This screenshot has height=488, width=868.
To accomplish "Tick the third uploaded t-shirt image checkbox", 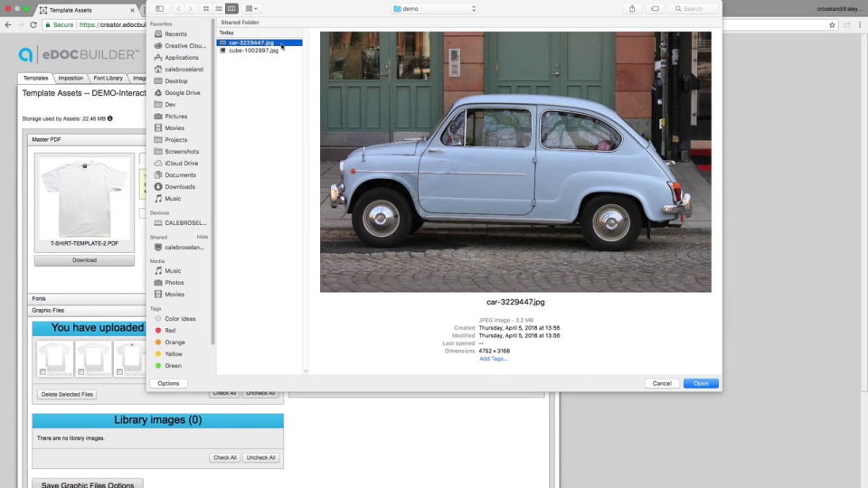I will 120,371.
